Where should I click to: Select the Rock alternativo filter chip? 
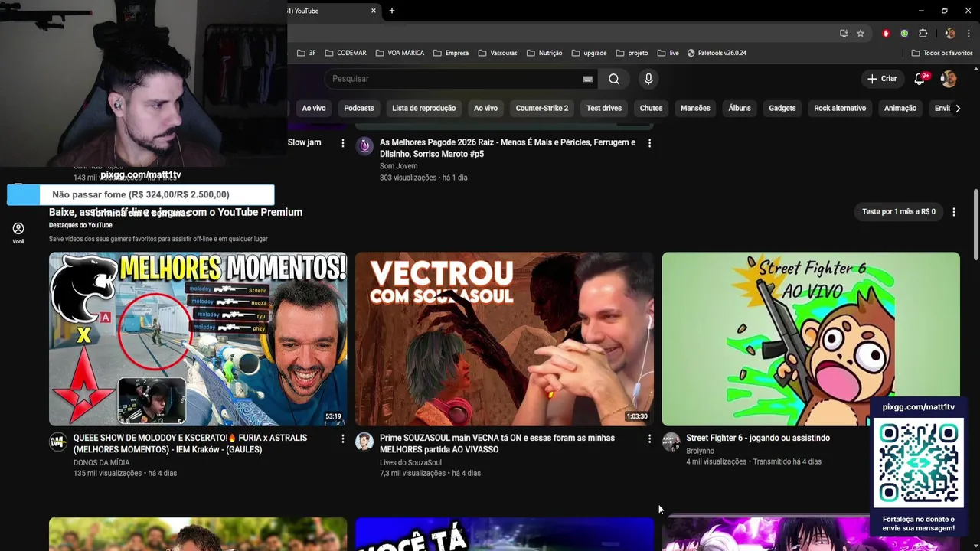click(x=840, y=108)
